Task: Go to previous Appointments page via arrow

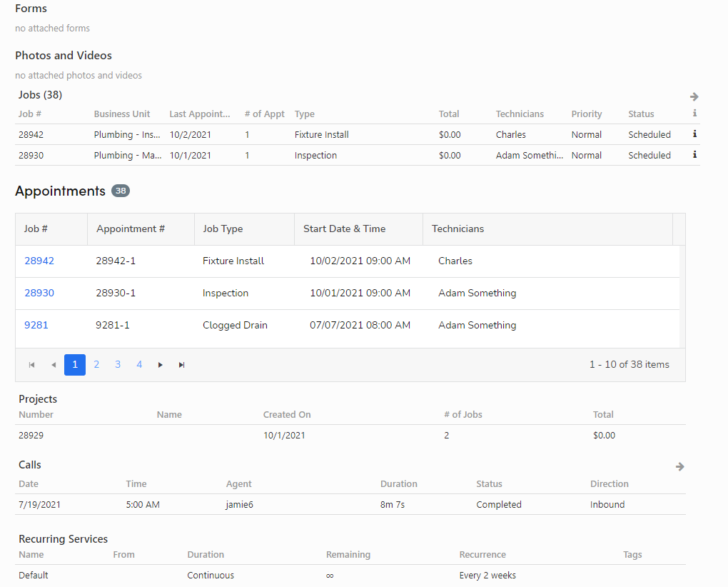Action: click(53, 364)
